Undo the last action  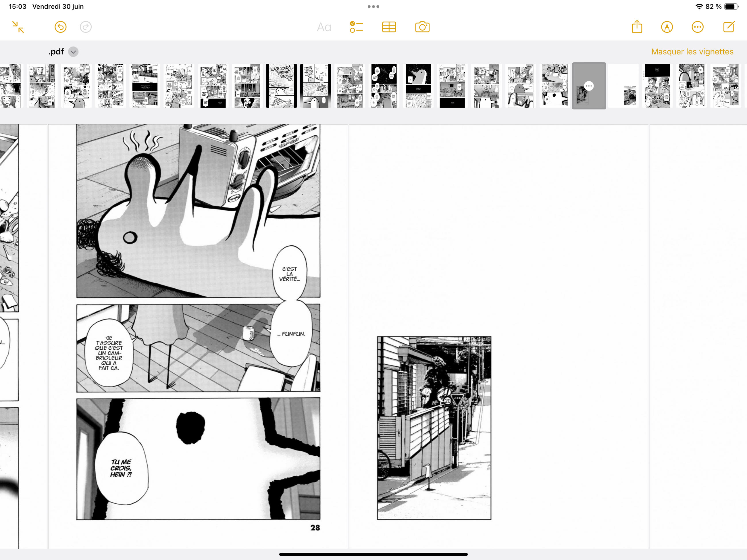60,27
